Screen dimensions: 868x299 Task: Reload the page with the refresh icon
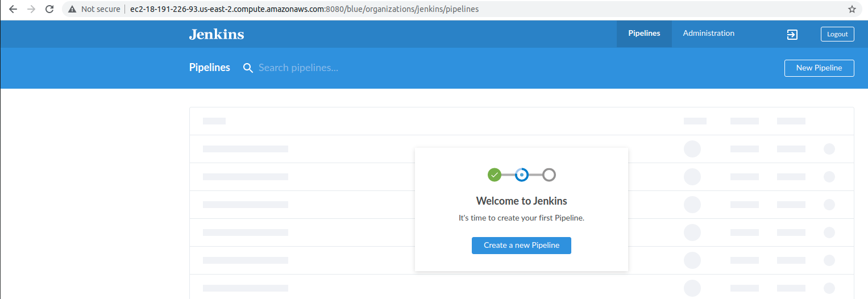click(x=49, y=9)
